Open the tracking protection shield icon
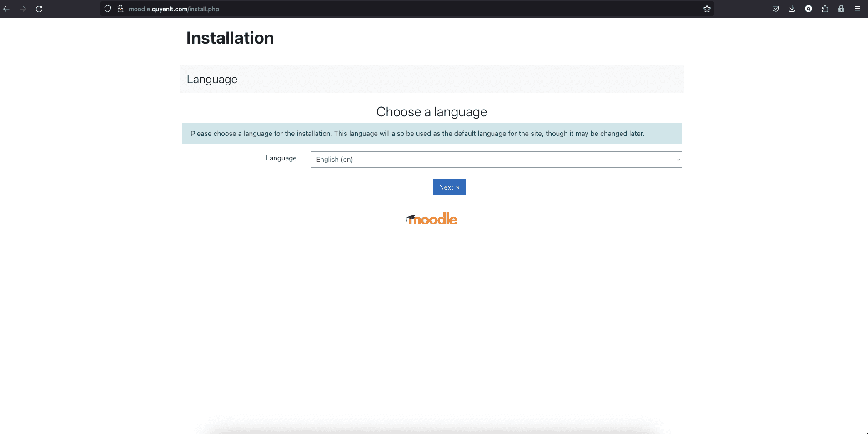This screenshot has height=434, width=868. (108, 9)
